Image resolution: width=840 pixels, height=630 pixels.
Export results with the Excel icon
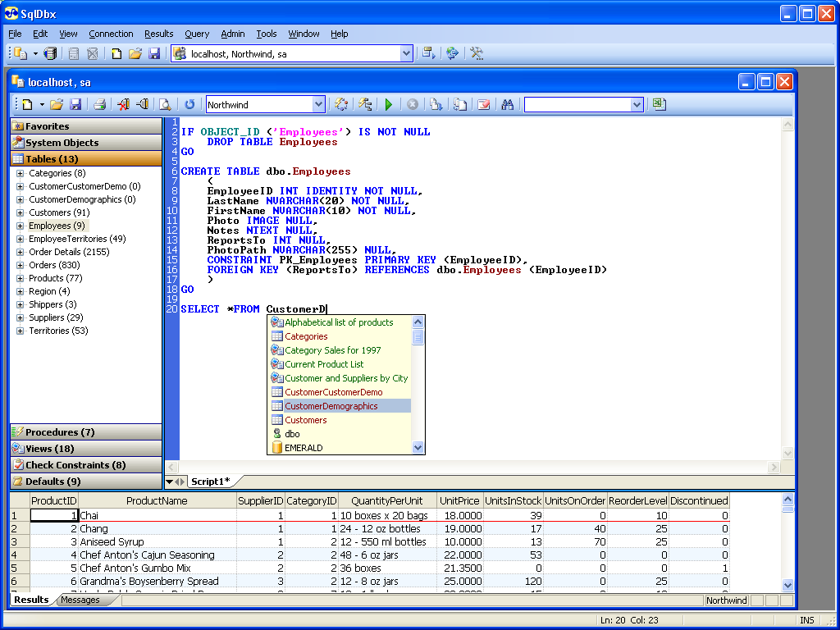click(659, 104)
